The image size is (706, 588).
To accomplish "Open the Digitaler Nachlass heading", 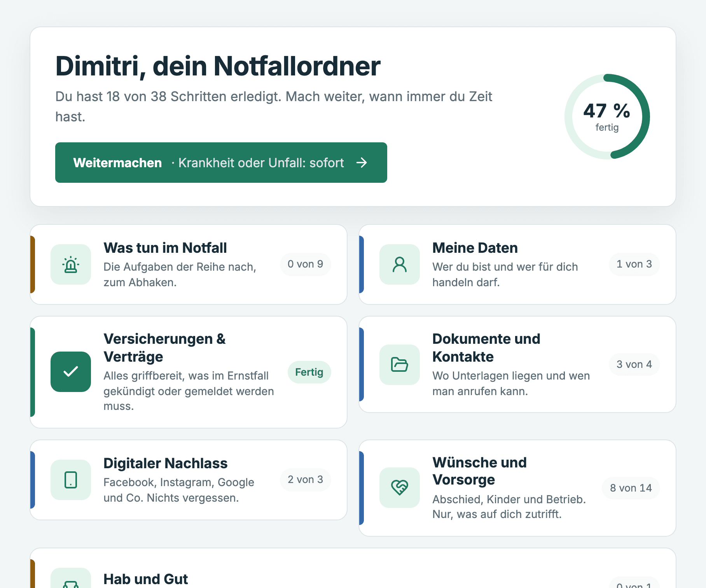I will coord(166,463).
